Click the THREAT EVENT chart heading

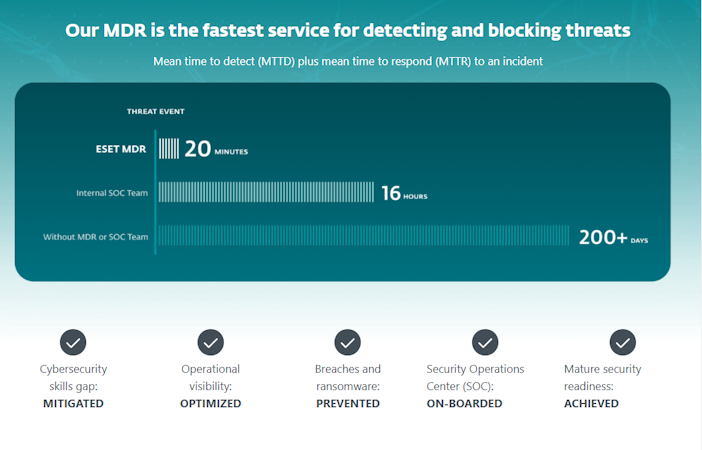[x=155, y=111]
